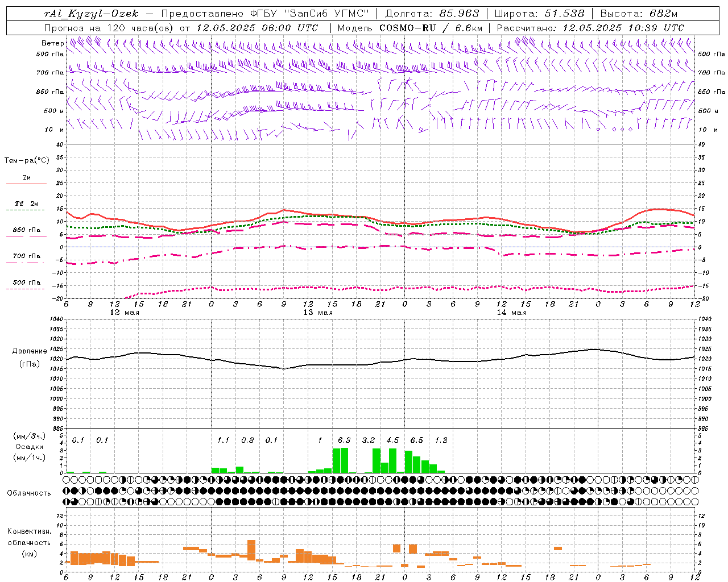
Task: Click the (гПа) unit under Давление
Action: coord(30,364)
